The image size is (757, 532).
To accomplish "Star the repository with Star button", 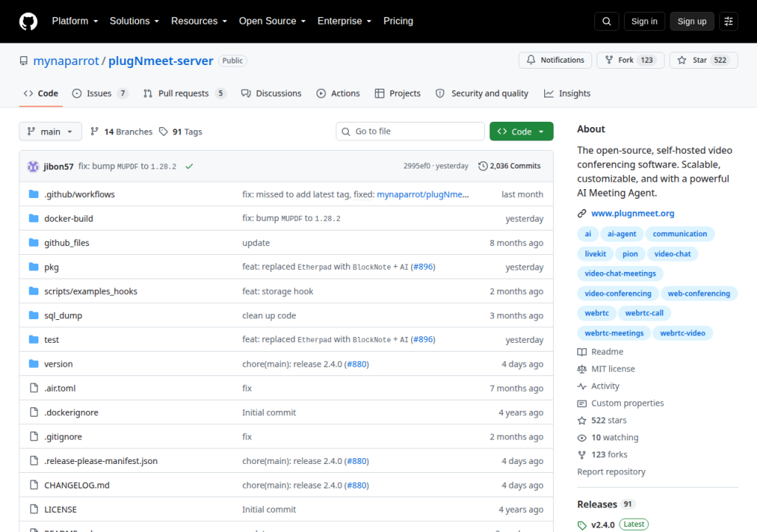I will coord(704,61).
